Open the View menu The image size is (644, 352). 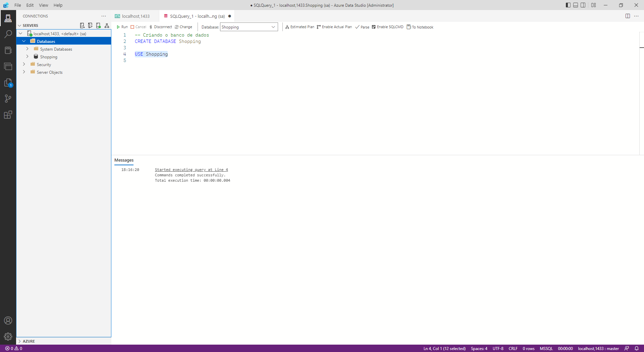(43, 5)
